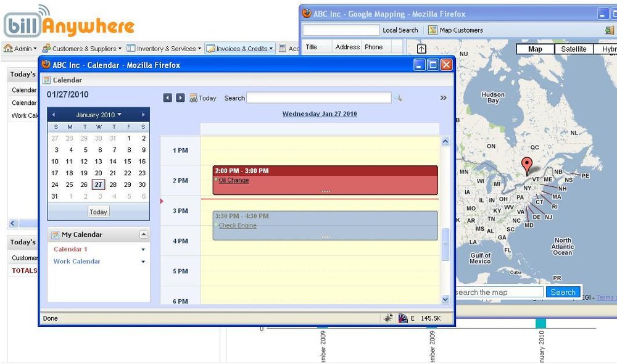
Task: Click Map Customers in mapping window
Action: 456,30
